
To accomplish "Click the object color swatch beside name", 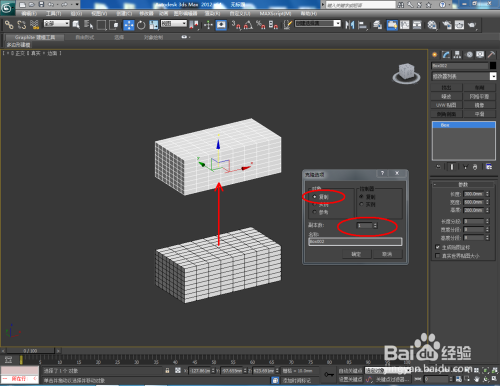I will 493,66.
